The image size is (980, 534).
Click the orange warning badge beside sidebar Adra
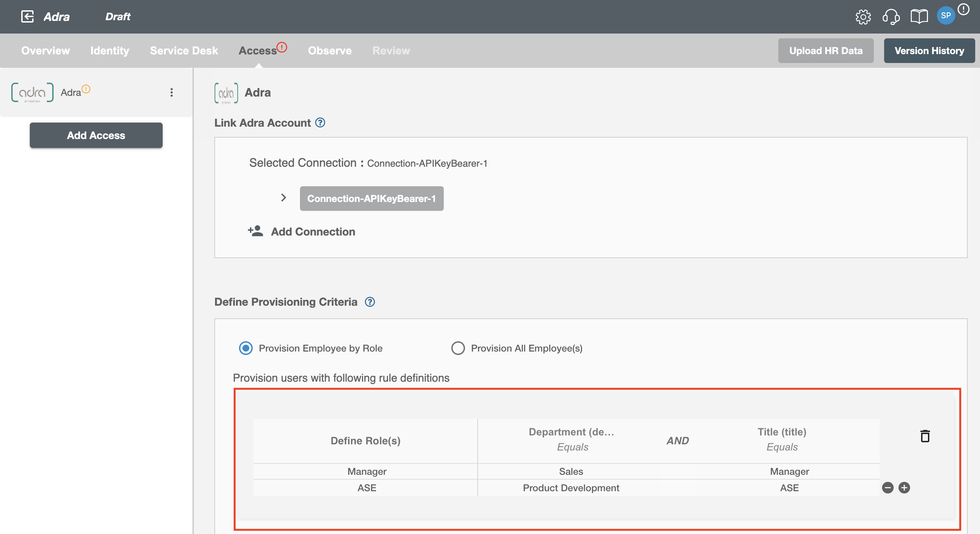tap(86, 89)
